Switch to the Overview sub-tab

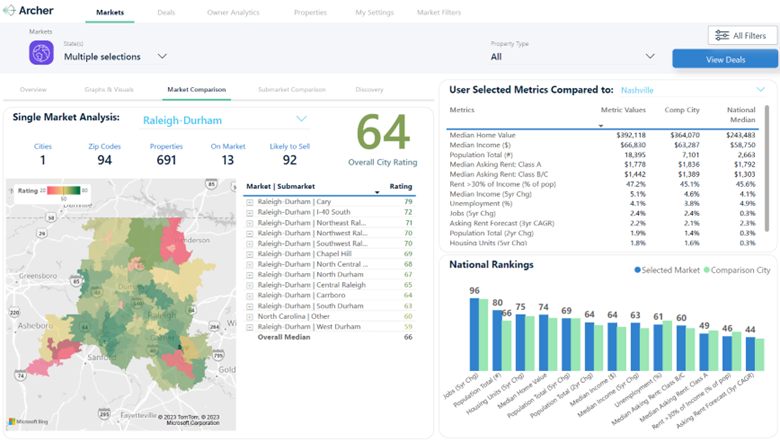[33, 89]
